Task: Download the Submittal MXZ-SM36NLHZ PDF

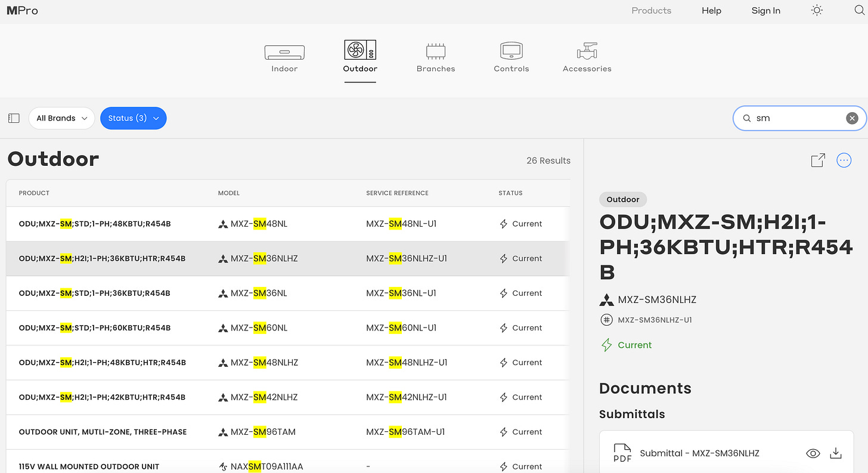Action: (x=836, y=453)
